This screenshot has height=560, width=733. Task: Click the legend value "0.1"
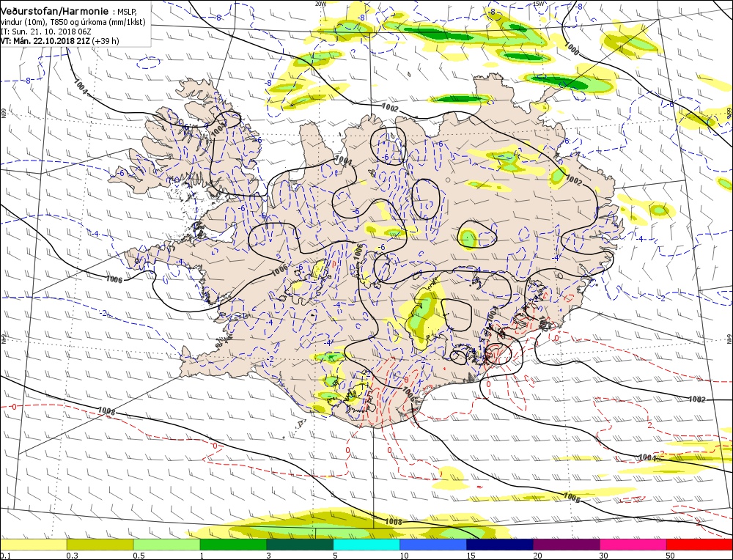tap(4, 556)
